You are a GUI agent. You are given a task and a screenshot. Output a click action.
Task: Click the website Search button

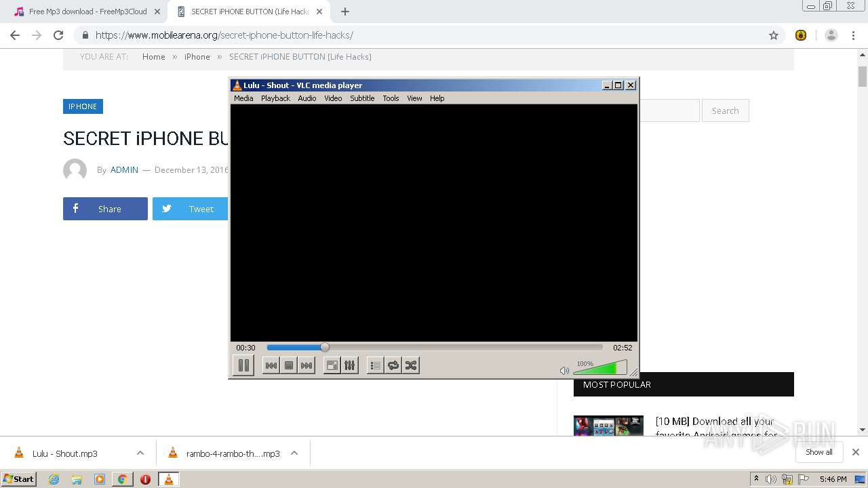tap(725, 110)
